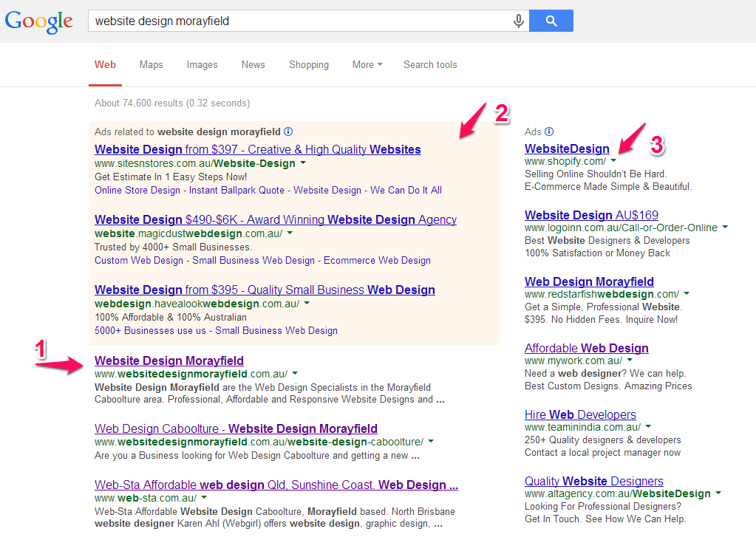Screen dimensions: 756x540
Task: Open the News tab
Action: [253, 64]
